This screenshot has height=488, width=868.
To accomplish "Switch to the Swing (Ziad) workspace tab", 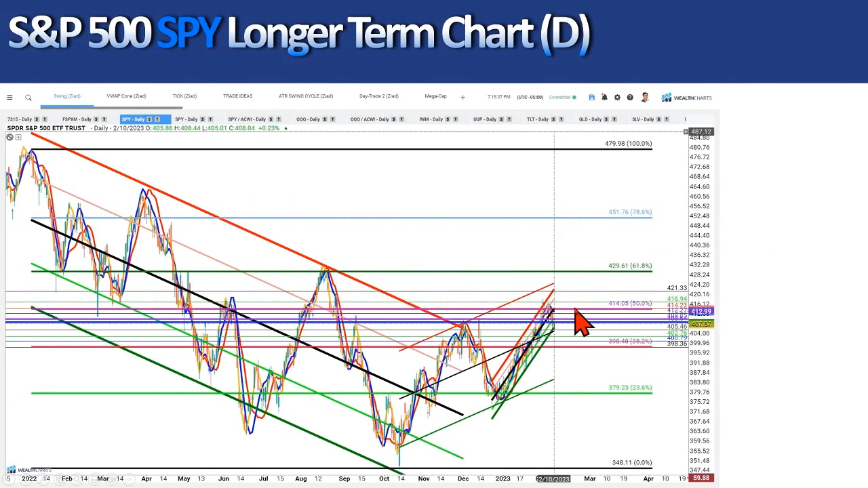I will click(67, 96).
